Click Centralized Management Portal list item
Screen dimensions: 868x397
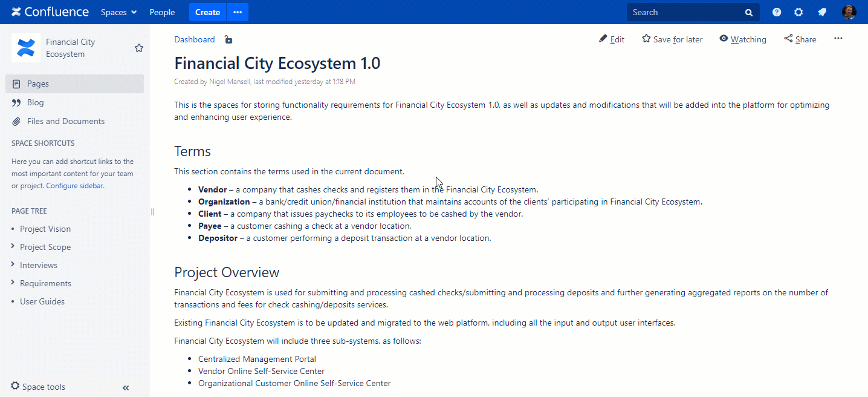pos(257,359)
